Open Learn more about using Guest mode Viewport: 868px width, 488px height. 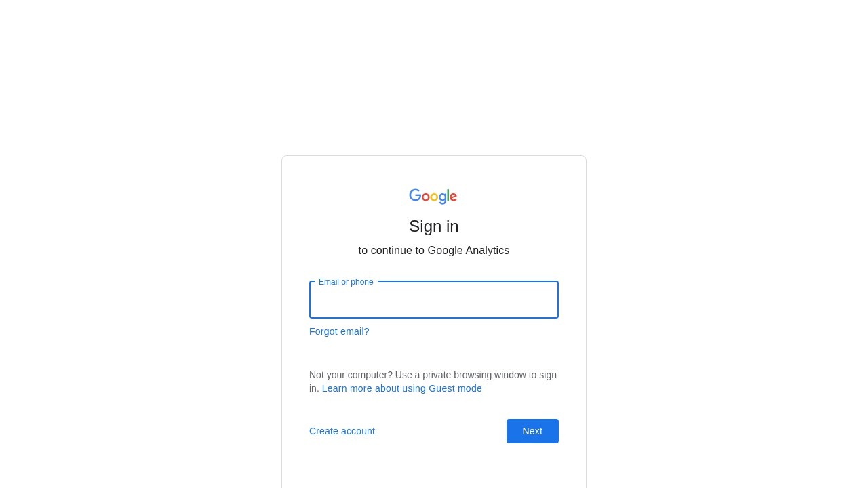pyautogui.click(x=402, y=388)
